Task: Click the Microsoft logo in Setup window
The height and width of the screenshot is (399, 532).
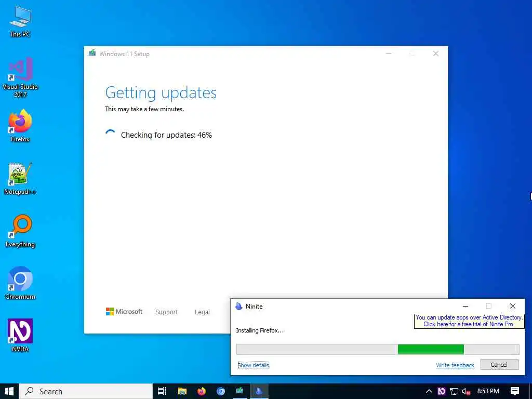Action: pos(124,312)
